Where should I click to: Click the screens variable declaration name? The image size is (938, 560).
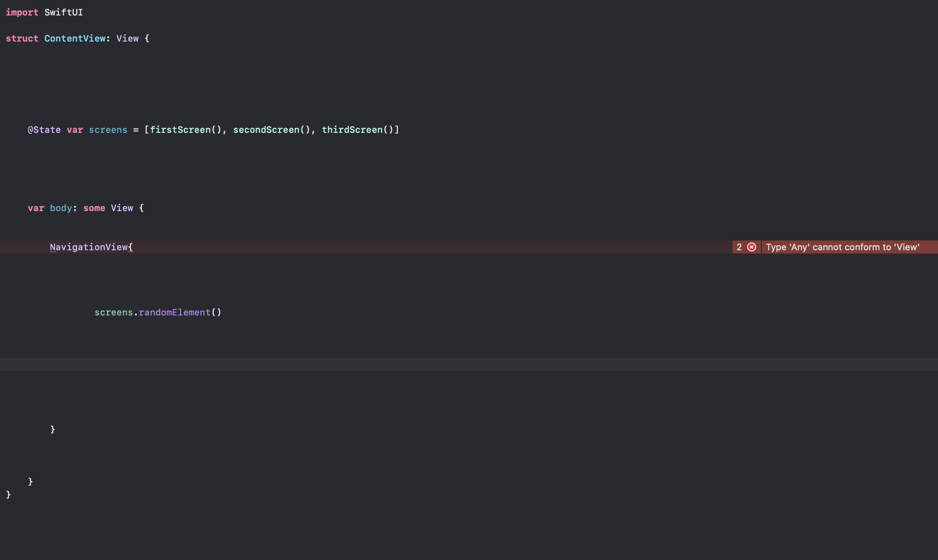108,130
